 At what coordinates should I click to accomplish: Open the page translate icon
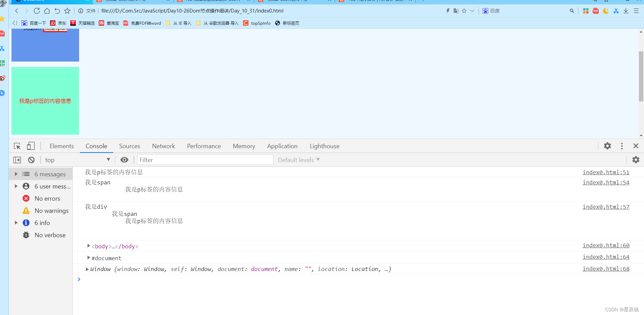coord(456,11)
